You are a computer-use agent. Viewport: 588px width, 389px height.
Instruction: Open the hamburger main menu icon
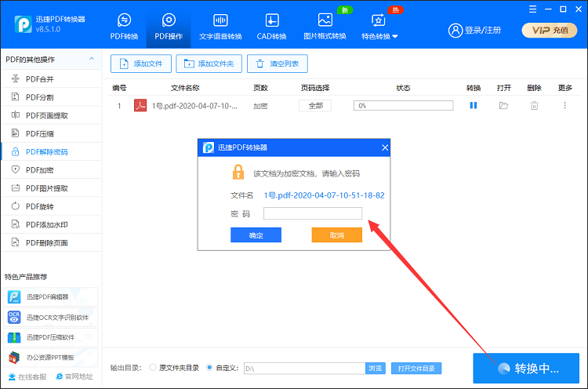click(x=532, y=9)
